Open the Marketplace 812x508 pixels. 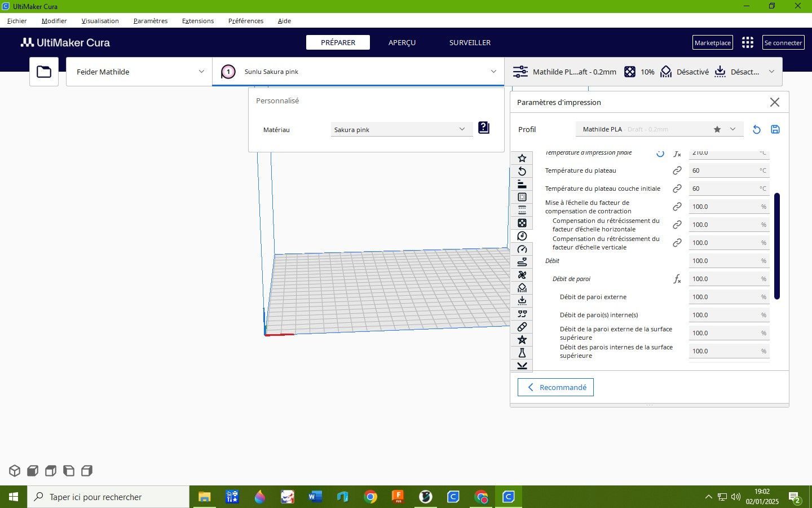[x=713, y=42]
